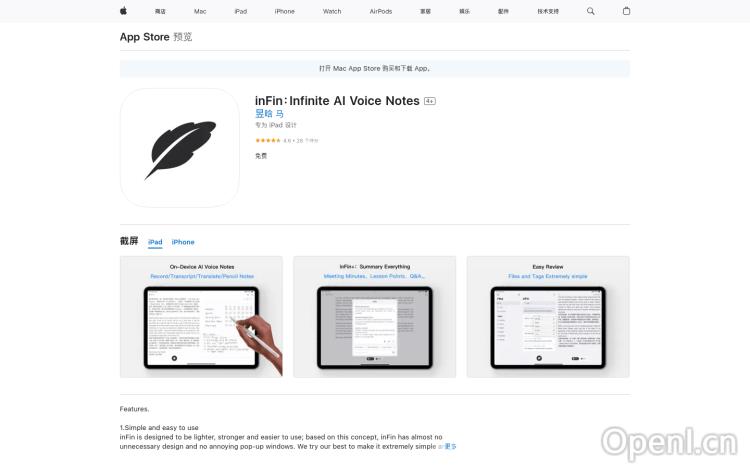Image resolution: width=750 pixels, height=468 pixels.
Task: Open the Watch menu item
Action: click(x=332, y=11)
